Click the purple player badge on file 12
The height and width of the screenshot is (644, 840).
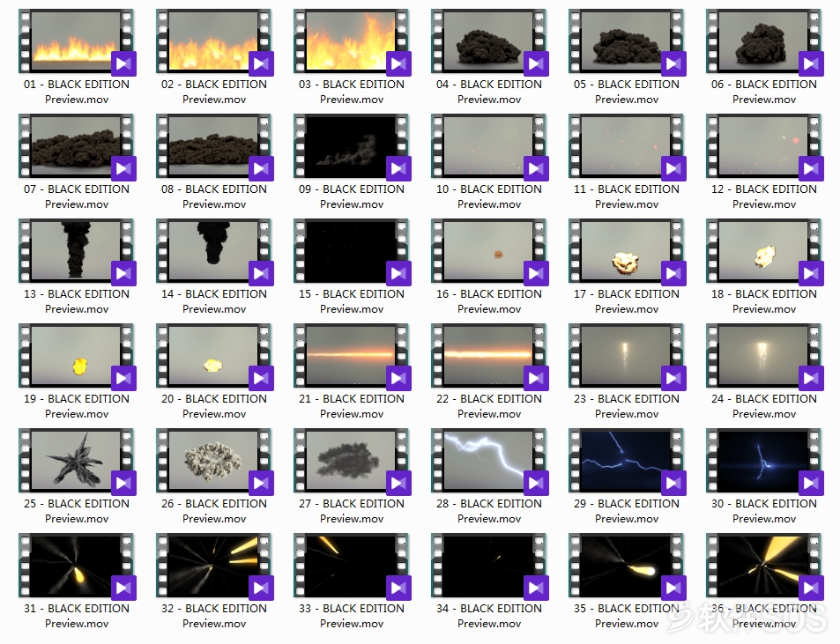(x=811, y=168)
